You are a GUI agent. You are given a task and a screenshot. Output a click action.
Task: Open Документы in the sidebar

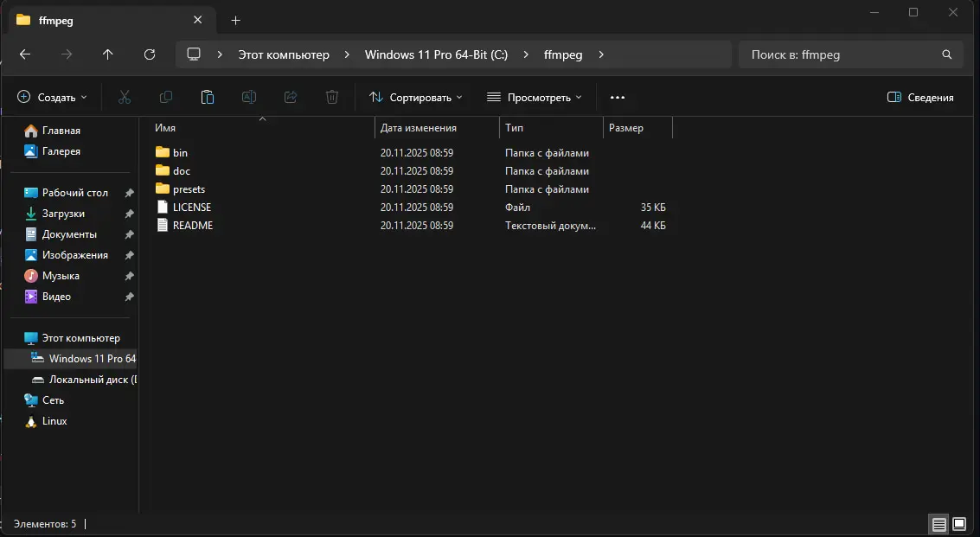click(x=69, y=234)
